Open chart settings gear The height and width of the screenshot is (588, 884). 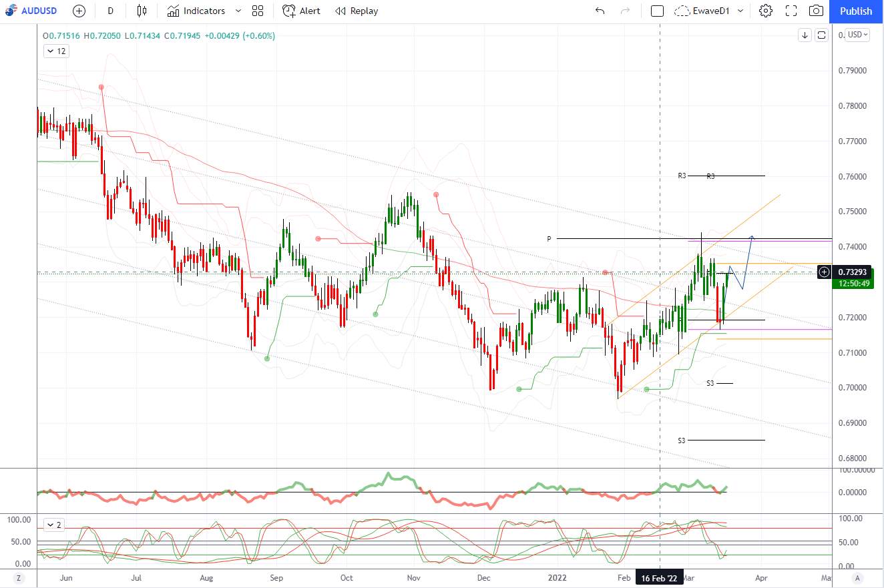766,11
